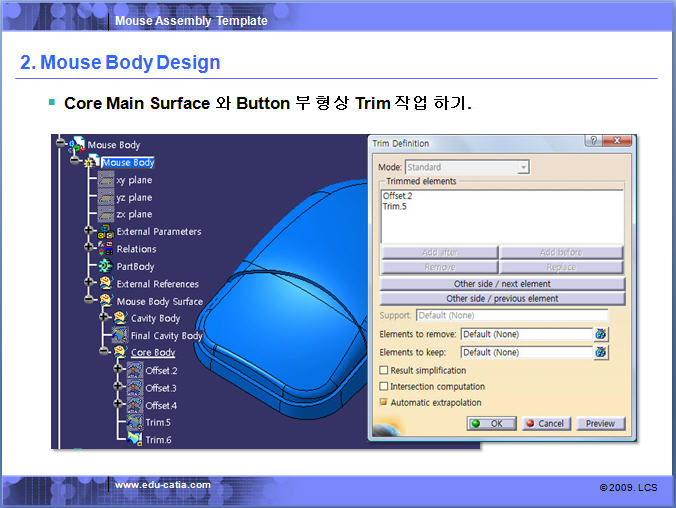The image size is (676, 508).
Task: Click the help question mark in Trim Definition
Action: (x=593, y=143)
